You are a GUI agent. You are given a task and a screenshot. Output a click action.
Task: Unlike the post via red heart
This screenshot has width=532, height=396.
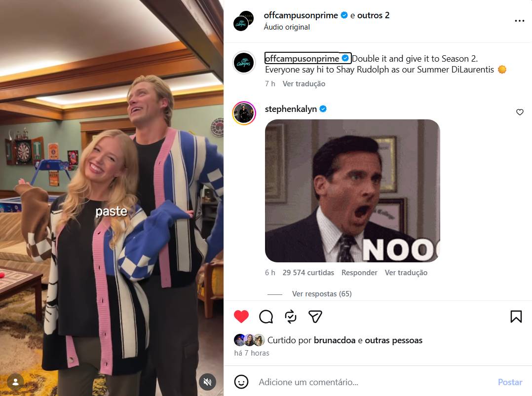241,317
